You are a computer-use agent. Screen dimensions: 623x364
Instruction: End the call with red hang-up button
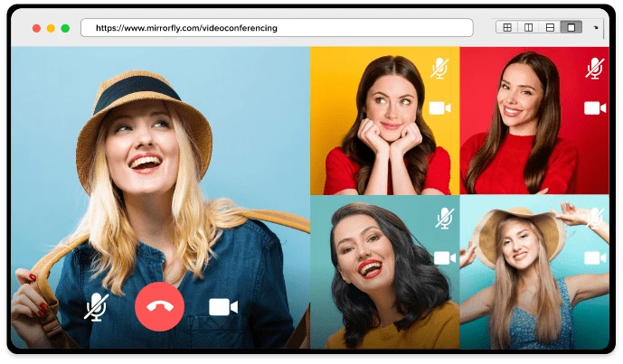pyautogui.click(x=159, y=306)
